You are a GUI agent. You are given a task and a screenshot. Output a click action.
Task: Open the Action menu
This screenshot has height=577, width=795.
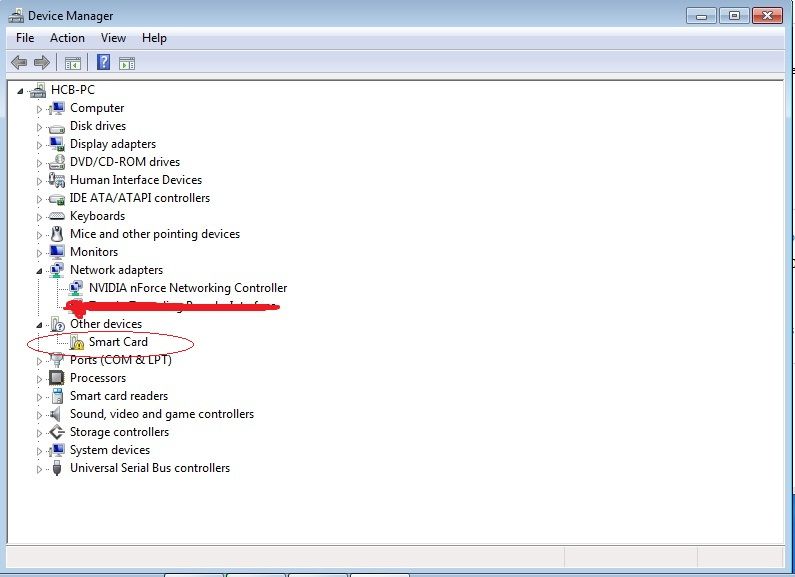point(67,38)
